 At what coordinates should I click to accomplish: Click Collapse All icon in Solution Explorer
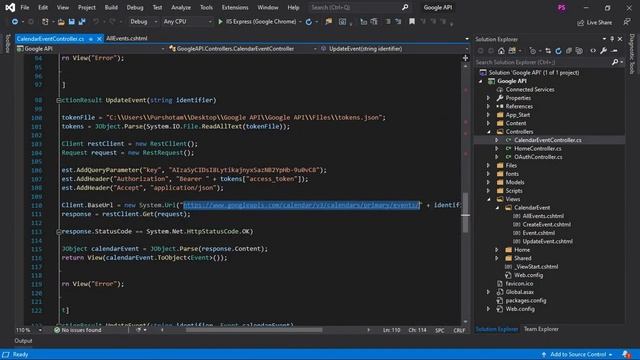pos(569,51)
